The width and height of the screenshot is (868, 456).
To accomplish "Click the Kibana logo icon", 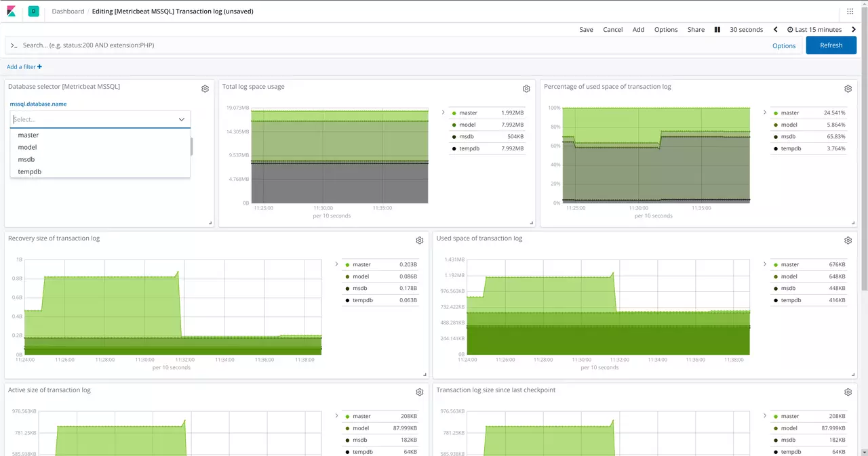I will click(x=11, y=11).
